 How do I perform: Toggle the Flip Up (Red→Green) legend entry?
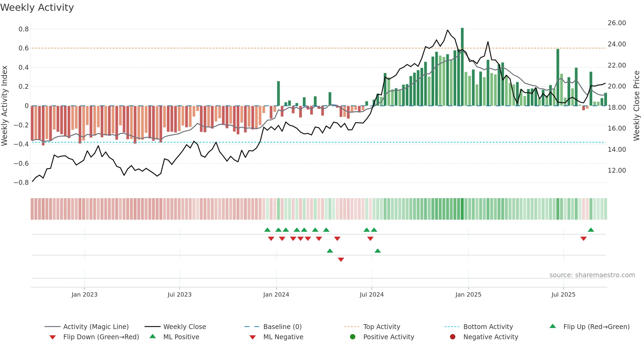pos(589,327)
